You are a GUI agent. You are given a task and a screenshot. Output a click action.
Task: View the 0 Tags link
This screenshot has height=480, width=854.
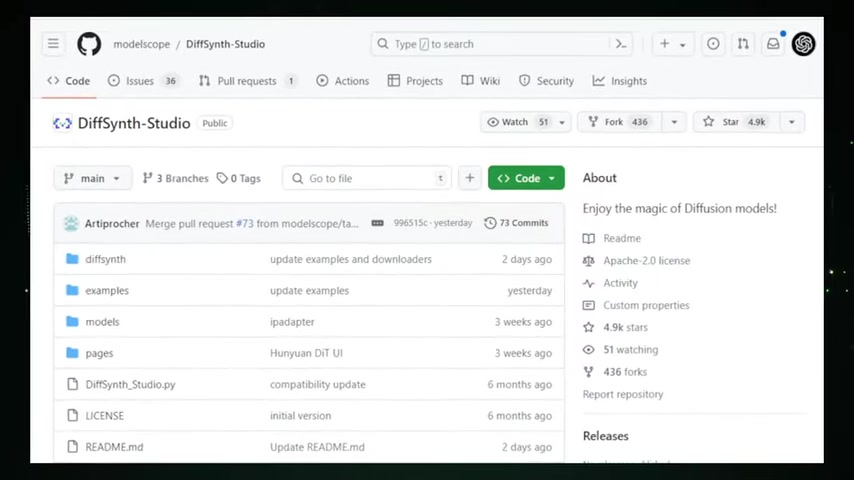[239, 178]
